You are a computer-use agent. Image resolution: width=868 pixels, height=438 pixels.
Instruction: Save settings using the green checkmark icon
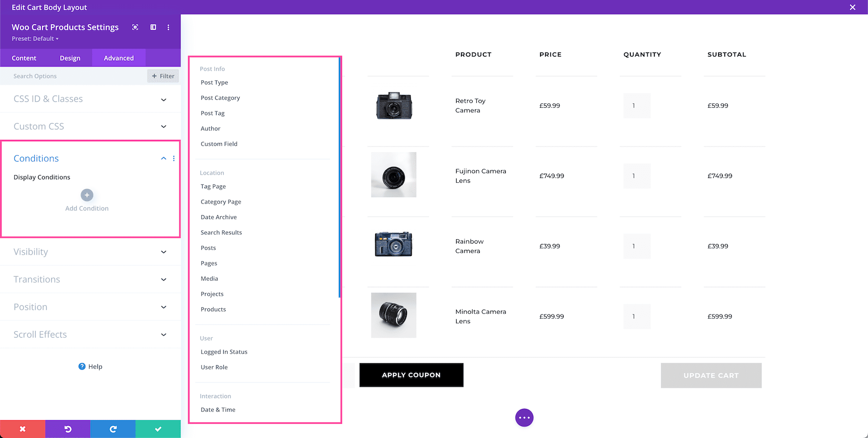click(x=158, y=428)
